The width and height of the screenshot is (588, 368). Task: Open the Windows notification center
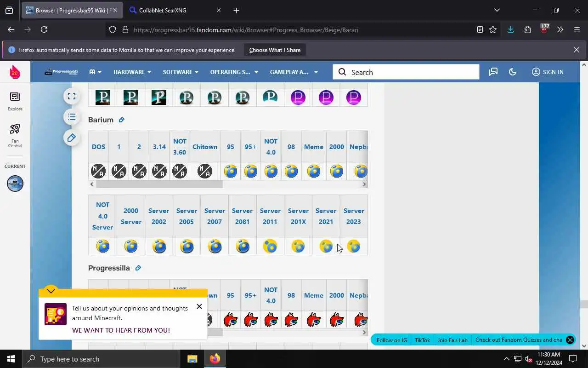573,359
